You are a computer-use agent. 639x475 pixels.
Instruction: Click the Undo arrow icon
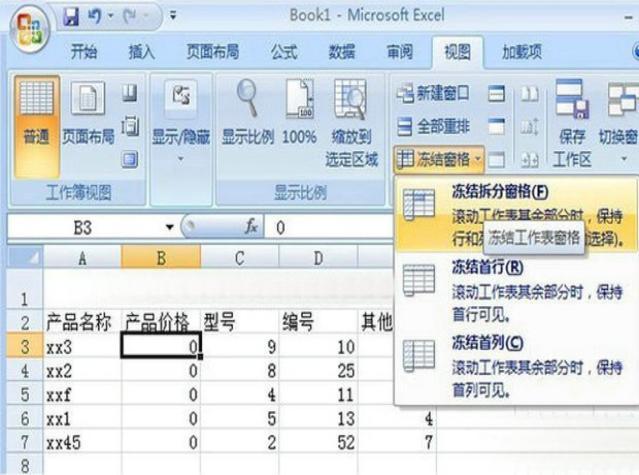pos(94,17)
